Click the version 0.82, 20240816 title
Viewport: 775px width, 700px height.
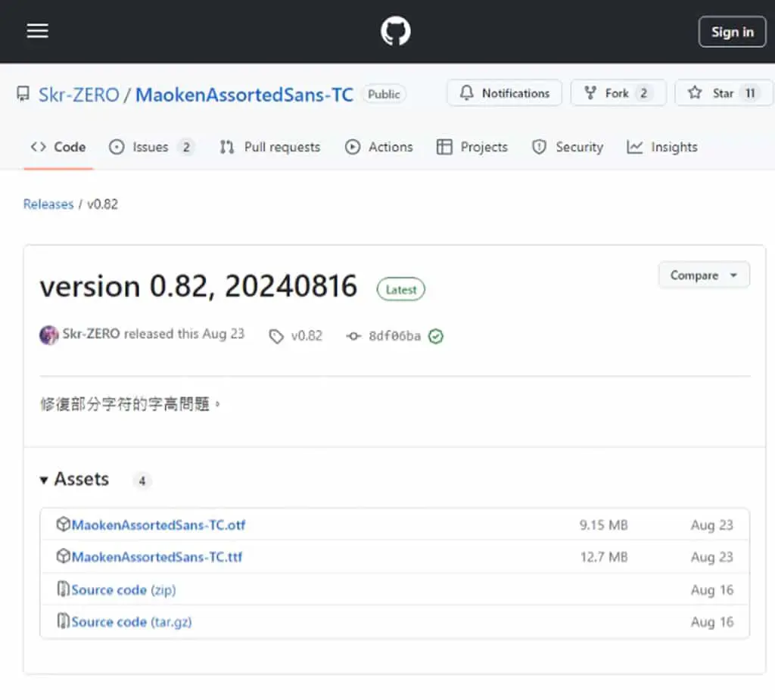pos(198,286)
